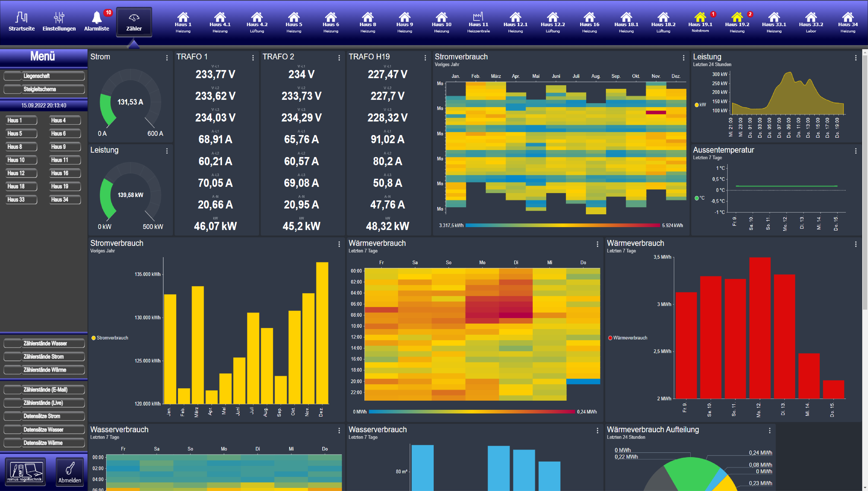Select the Haus 1 sidebar button
The height and width of the screenshot is (491, 868).
[21, 120]
